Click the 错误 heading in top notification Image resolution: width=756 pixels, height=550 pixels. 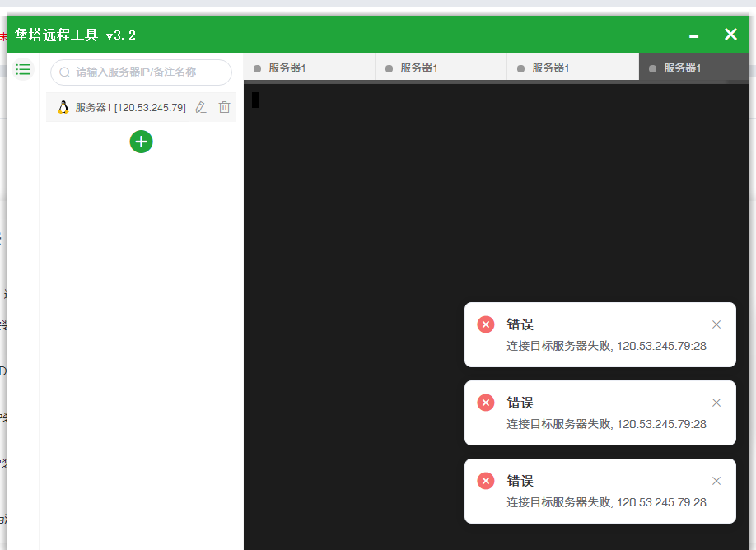pos(520,324)
